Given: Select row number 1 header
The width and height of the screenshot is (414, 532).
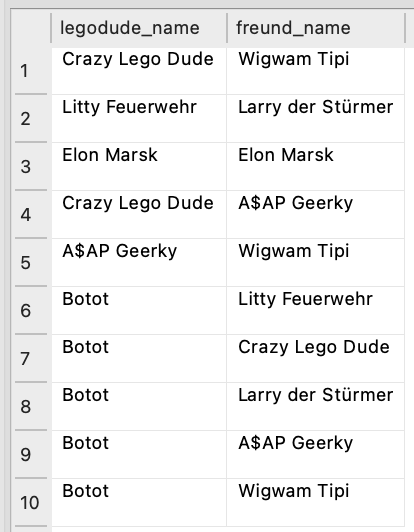Looking at the screenshot, I should (31, 71).
